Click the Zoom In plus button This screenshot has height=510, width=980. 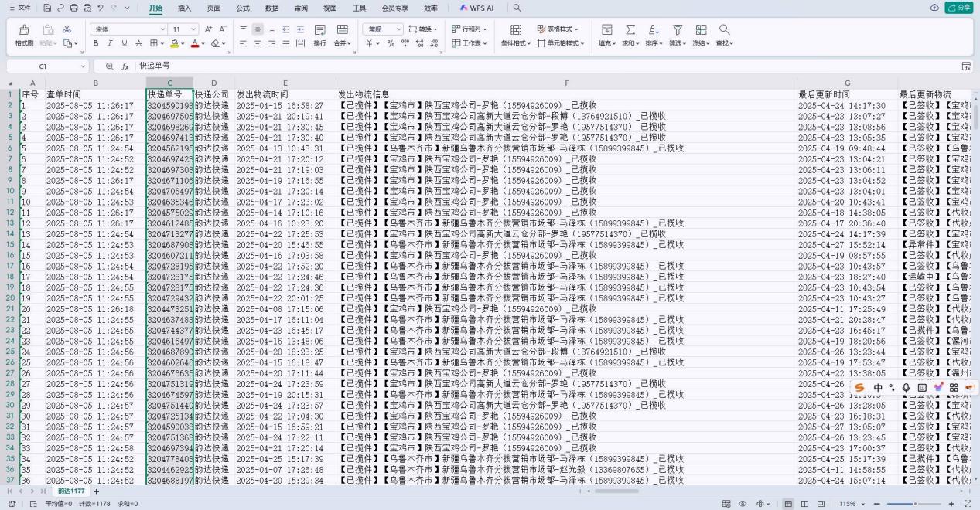click(951, 504)
